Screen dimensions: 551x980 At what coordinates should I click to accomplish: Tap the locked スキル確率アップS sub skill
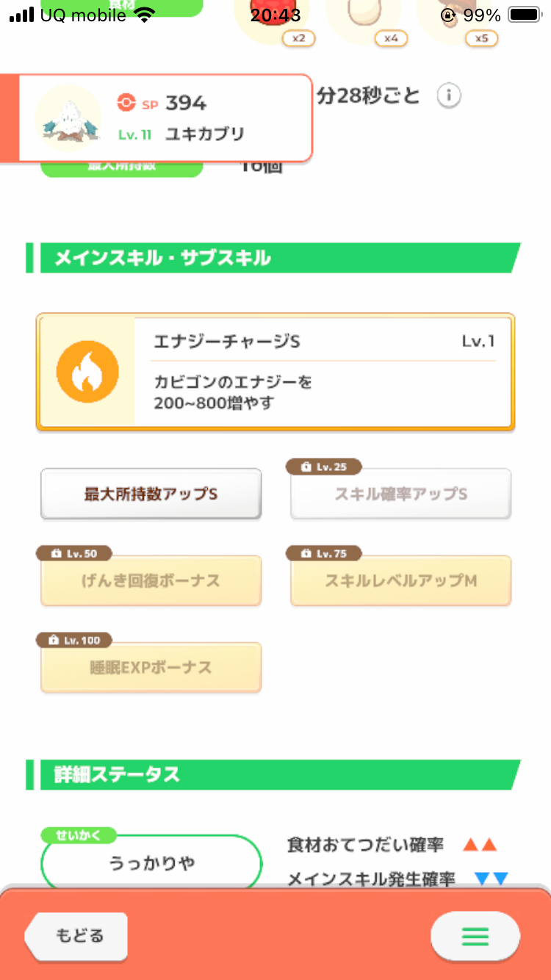pyautogui.click(x=400, y=494)
